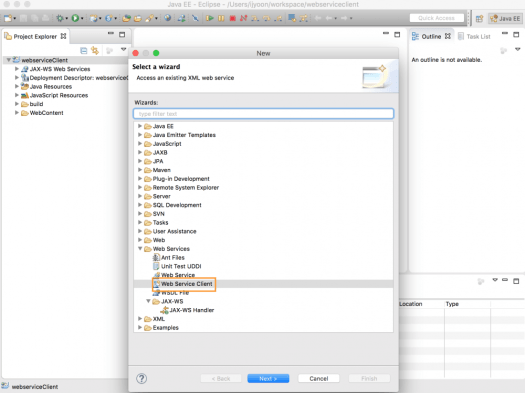This screenshot has width=525, height=393.
Task: Switch to the Outline tab
Action: 431,36
